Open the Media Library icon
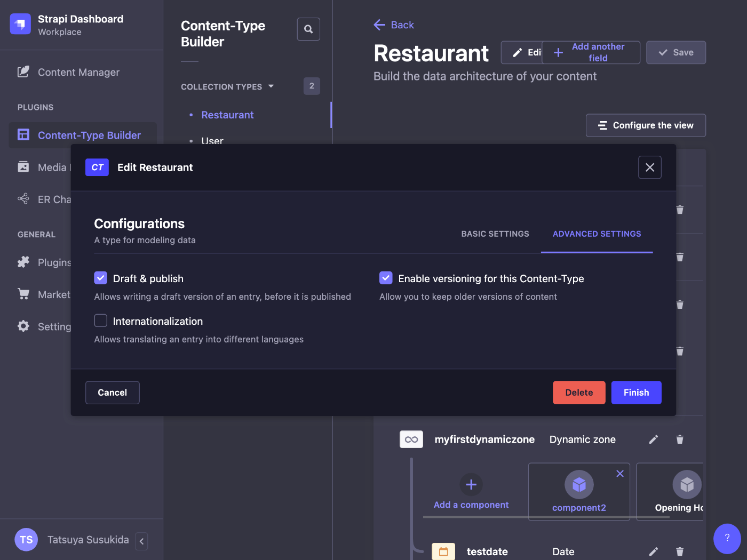The width and height of the screenshot is (747, 560). coord(23,167)
